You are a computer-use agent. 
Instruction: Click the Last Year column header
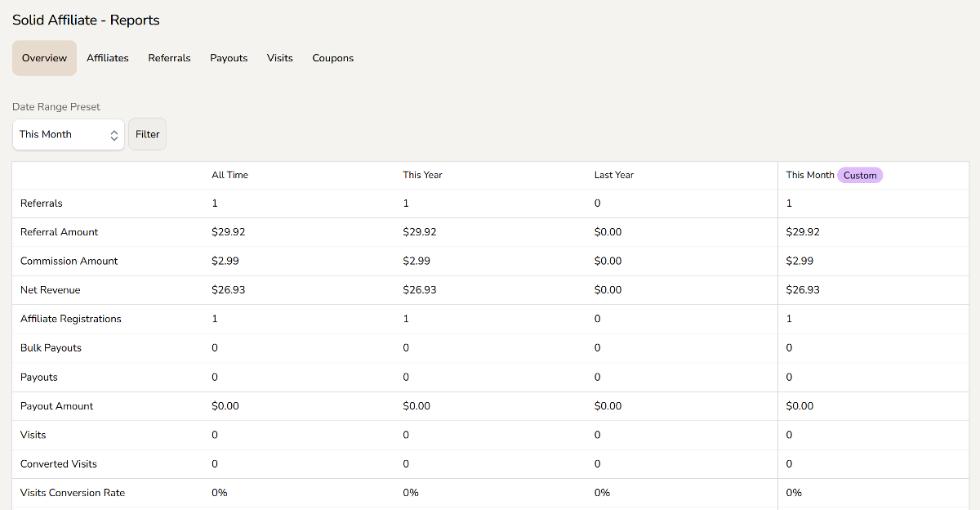click(x=613, y=175)
